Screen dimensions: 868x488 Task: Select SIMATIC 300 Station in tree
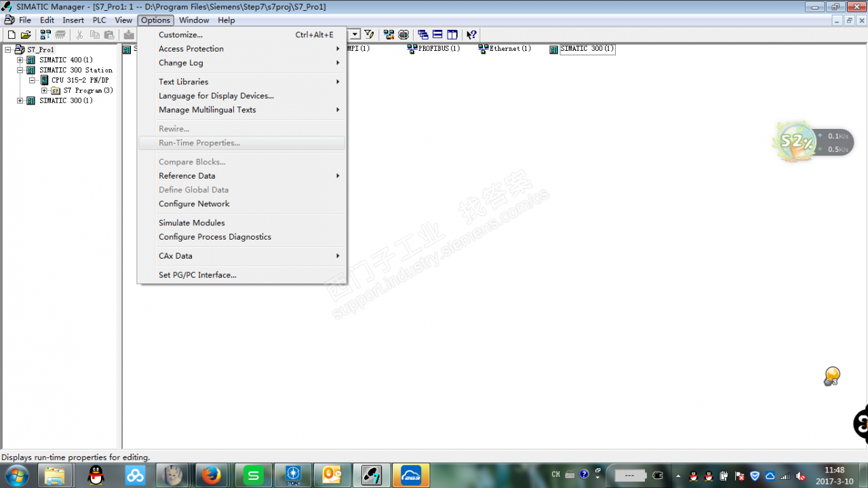[76, 70]
